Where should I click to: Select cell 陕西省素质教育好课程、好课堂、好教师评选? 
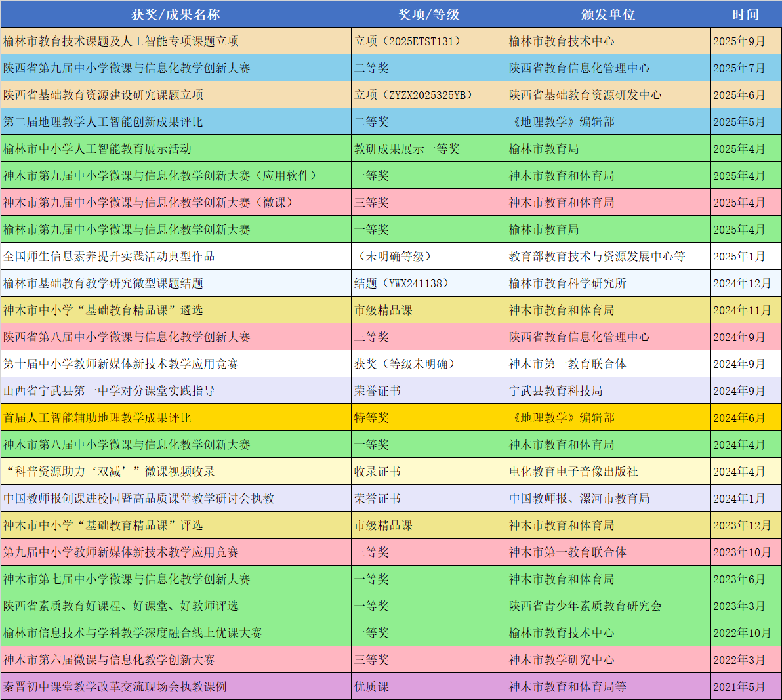176,606
